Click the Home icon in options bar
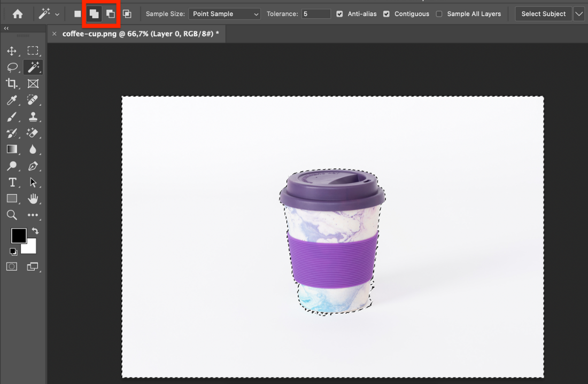The height and width of the screenshot is (384, 588). pyautogui.click(x=18, y=14)
